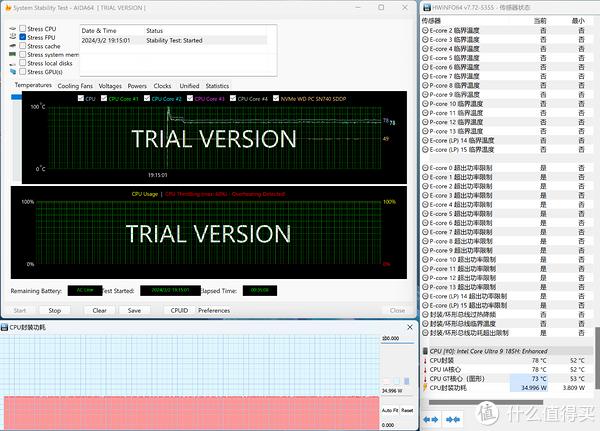Open AIDA64 Preferences

[x=214, y=310]
